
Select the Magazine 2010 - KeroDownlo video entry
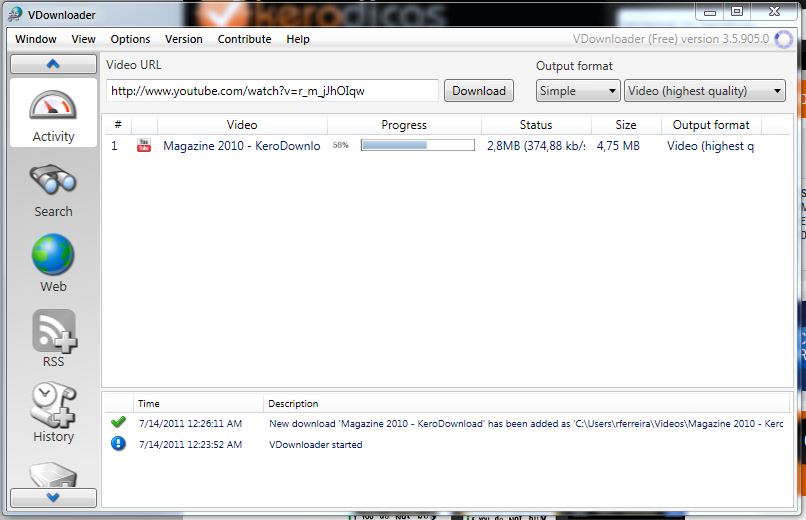click(x=242, y=146)
